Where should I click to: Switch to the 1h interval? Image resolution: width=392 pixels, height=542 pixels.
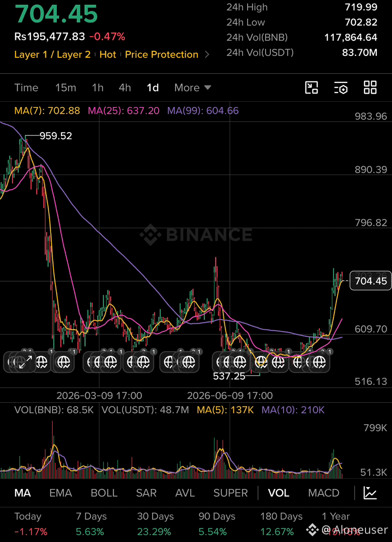[x=98, y=88]
